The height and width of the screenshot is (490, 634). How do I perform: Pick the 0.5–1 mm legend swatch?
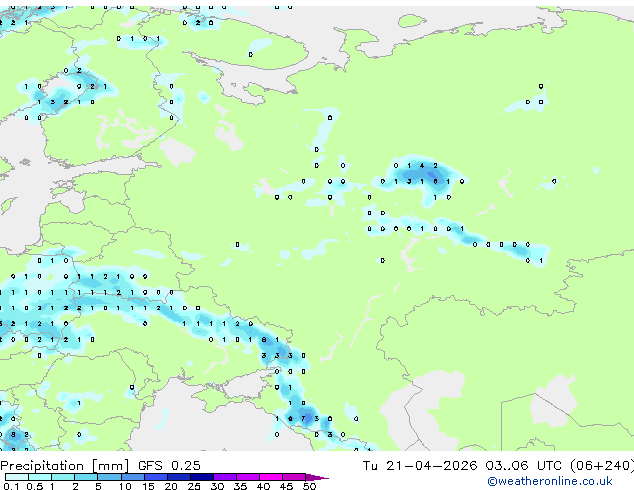pos(40,477)
